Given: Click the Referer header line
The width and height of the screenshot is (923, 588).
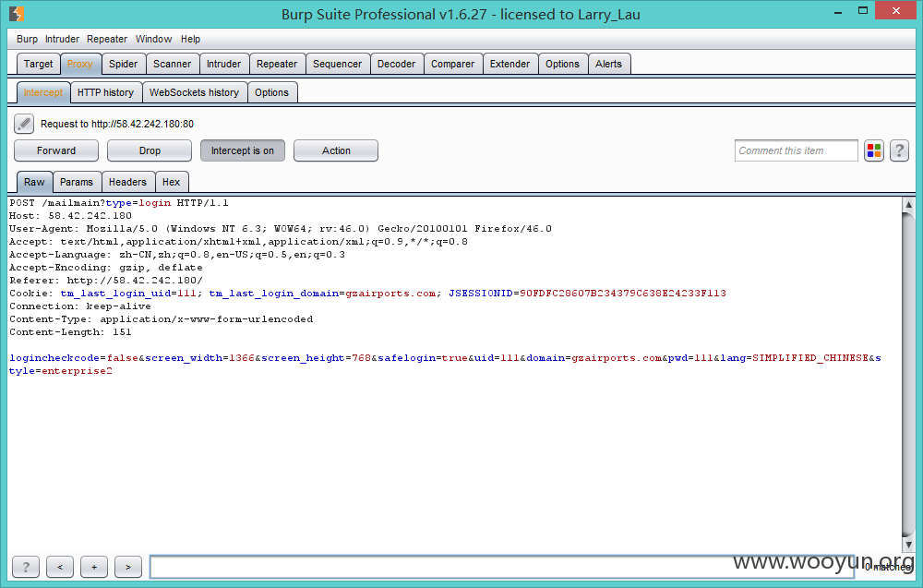Looking at the screenshot, I should (106, 281).
